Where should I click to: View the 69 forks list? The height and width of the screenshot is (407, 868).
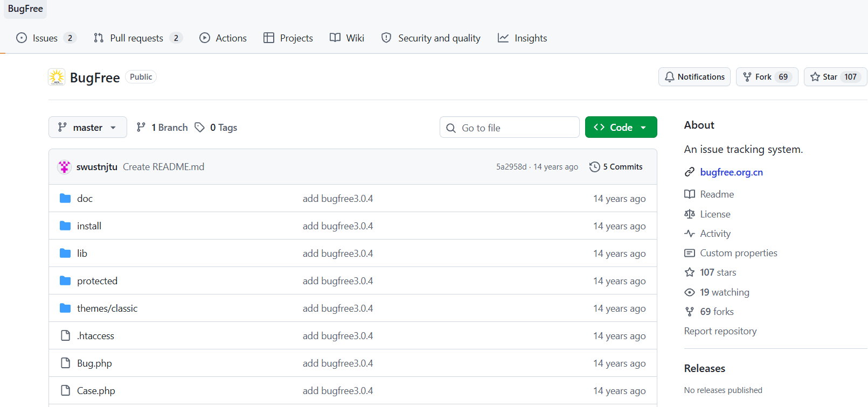coord(709,312)
